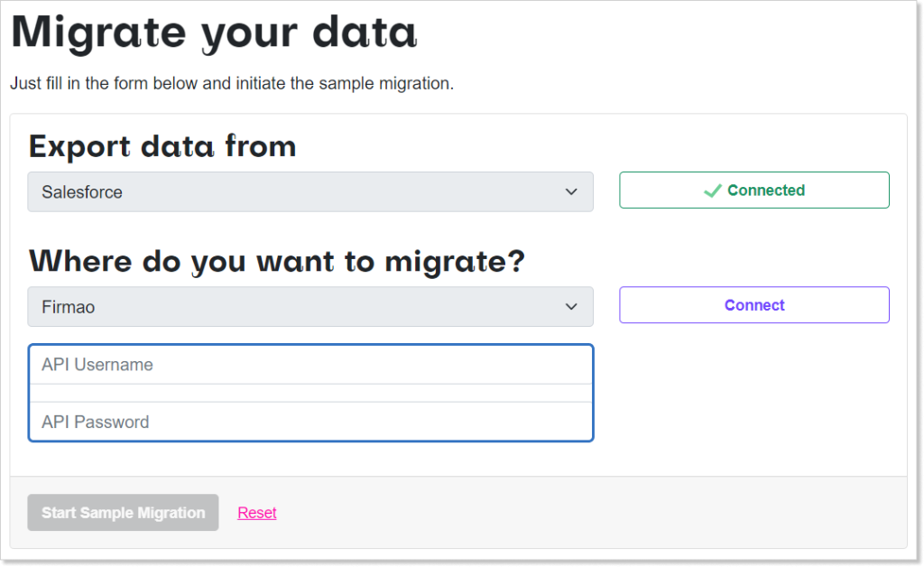Click the purple Connect button
Image resolution: width=924 pixels, height=567 pixels.
(753, 305)
